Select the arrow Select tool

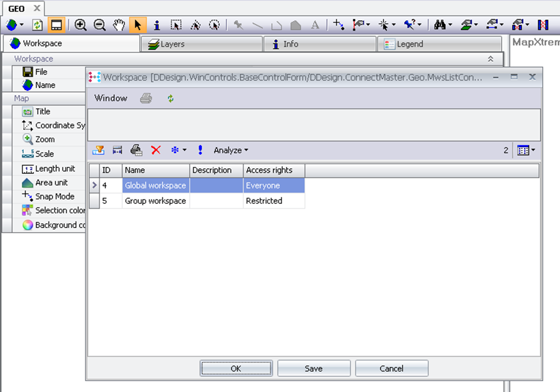tap(138, 25)
